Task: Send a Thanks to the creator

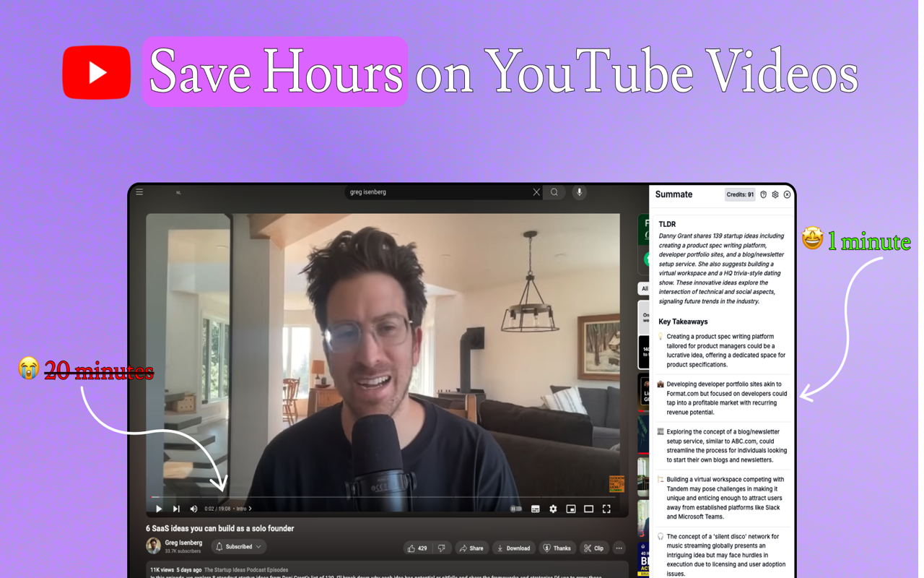Action: [x=557, y=548]
